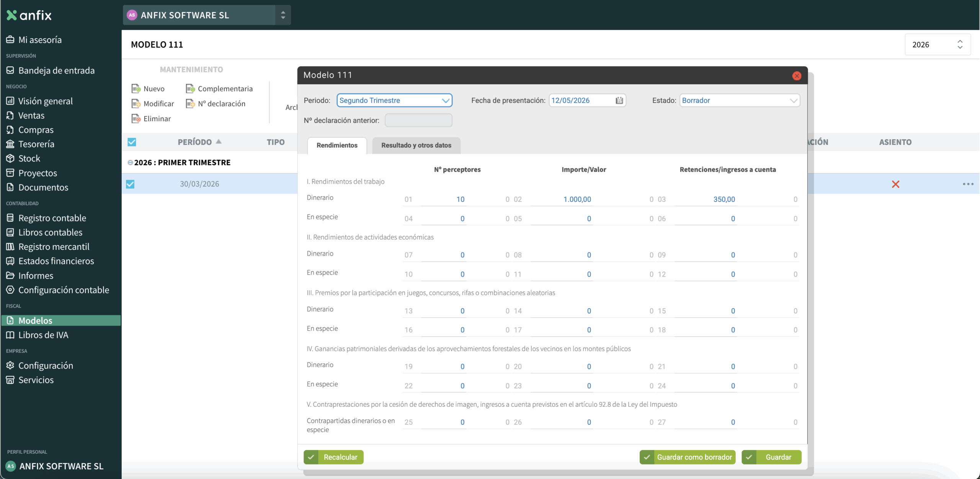The height and width of the screenshot is (479, 980).
Task: Click the Eliminar document icon
Action: point(136,119)
